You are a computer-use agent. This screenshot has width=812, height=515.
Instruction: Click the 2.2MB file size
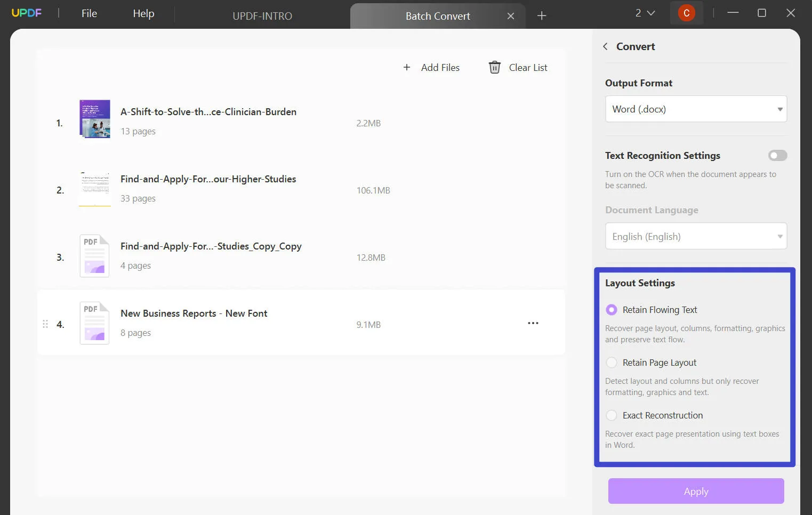point(368,123)
